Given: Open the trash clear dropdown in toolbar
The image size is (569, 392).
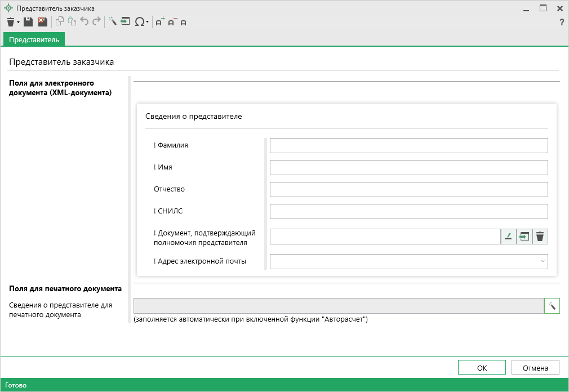Looking at the screenshot, I should 12,22.
